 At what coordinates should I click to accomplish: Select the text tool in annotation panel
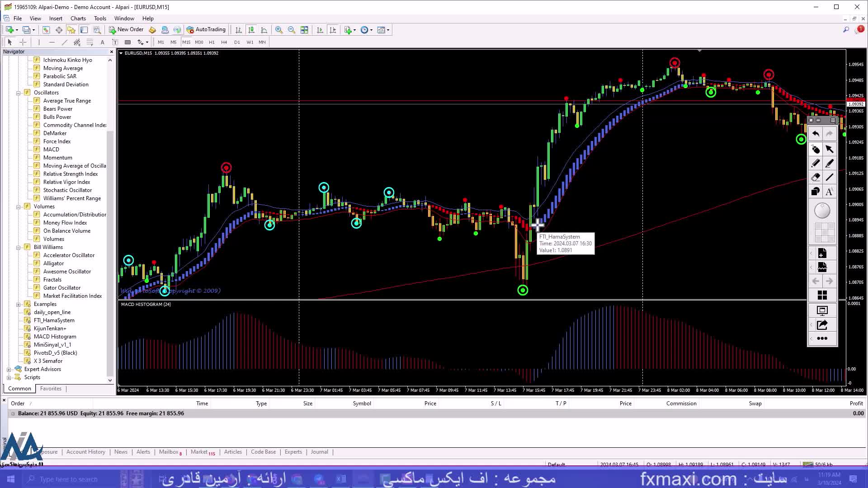tap(829, 192)
